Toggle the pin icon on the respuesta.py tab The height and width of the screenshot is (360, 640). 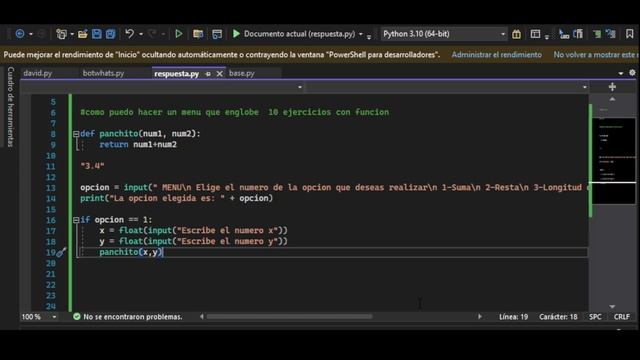tap(208, 74)
